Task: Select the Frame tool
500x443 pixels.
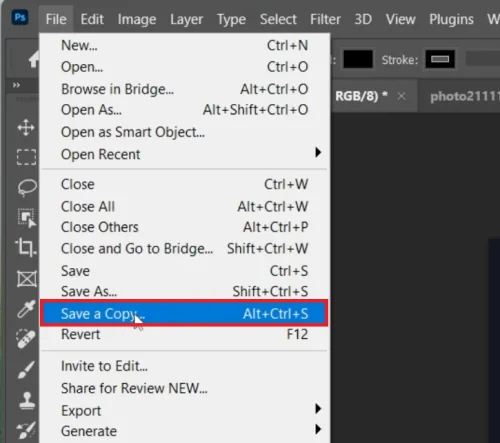Action: click(x=27, y=279)
